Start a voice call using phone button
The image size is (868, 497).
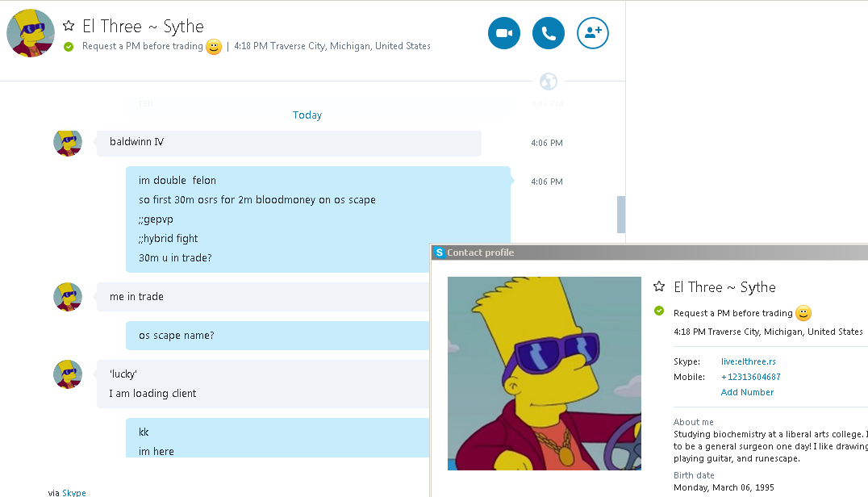548,33
